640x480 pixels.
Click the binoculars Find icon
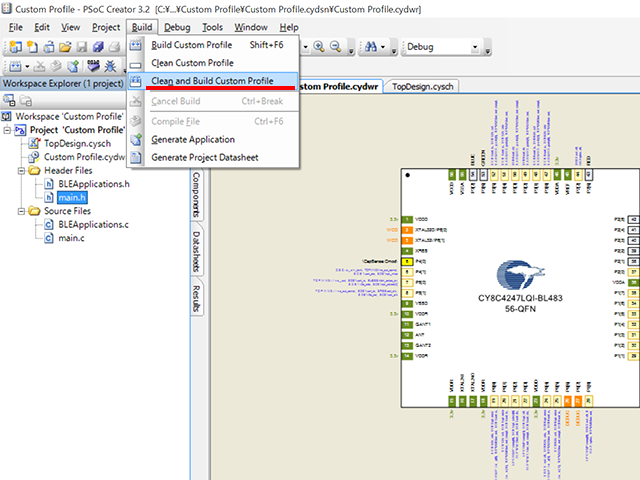tap(371, 47)
